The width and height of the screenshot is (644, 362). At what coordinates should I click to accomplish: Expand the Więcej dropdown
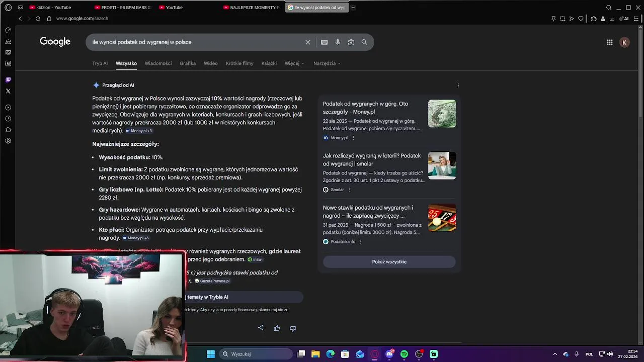pos(294,63)
